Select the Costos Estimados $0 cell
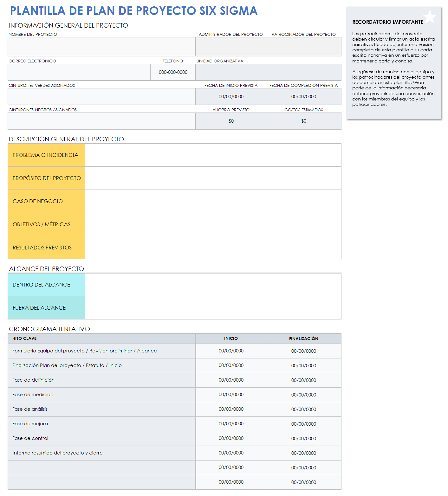The height and width of the screenshot is (496, 448). (x=304, y=121)
